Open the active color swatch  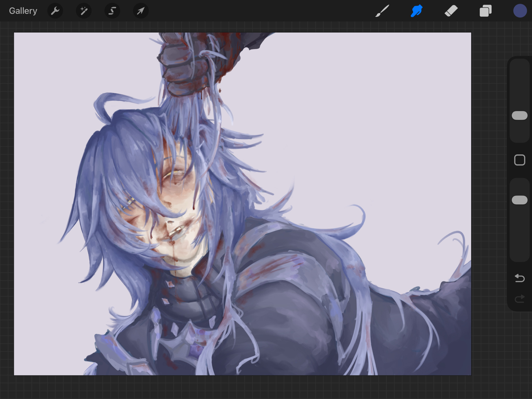point(520,11)
